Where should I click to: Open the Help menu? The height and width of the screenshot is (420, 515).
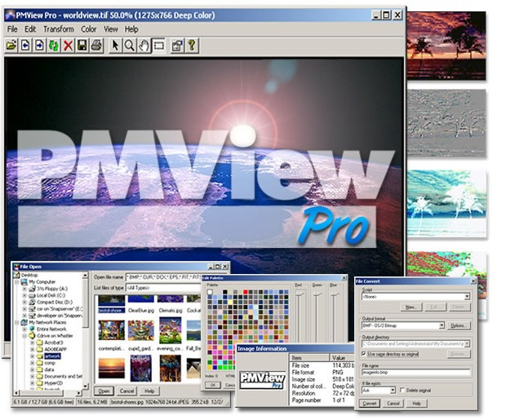[131, 29]
